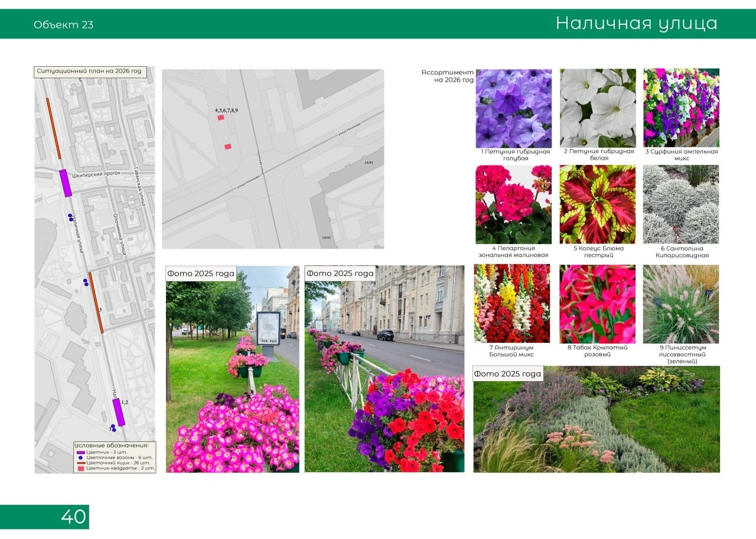
Task: Click the red Цветник-квадраты legend square
Action: tap(81, 468)
